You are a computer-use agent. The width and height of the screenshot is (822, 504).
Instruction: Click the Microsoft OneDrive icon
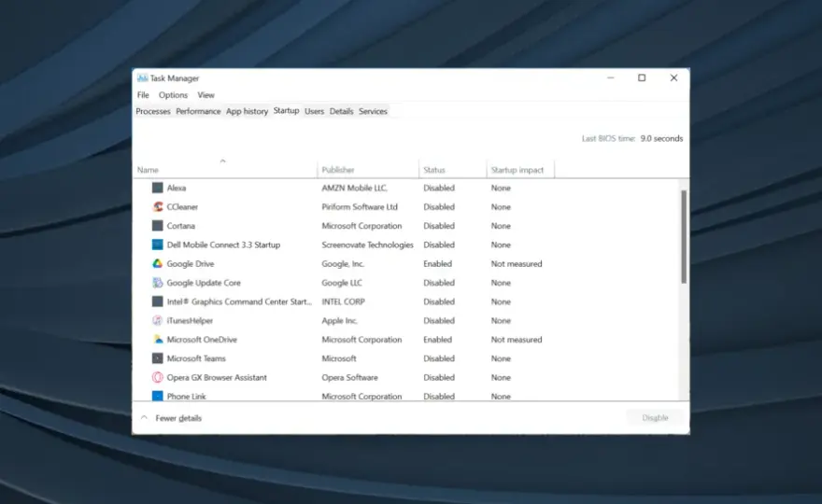pos(157,340)
